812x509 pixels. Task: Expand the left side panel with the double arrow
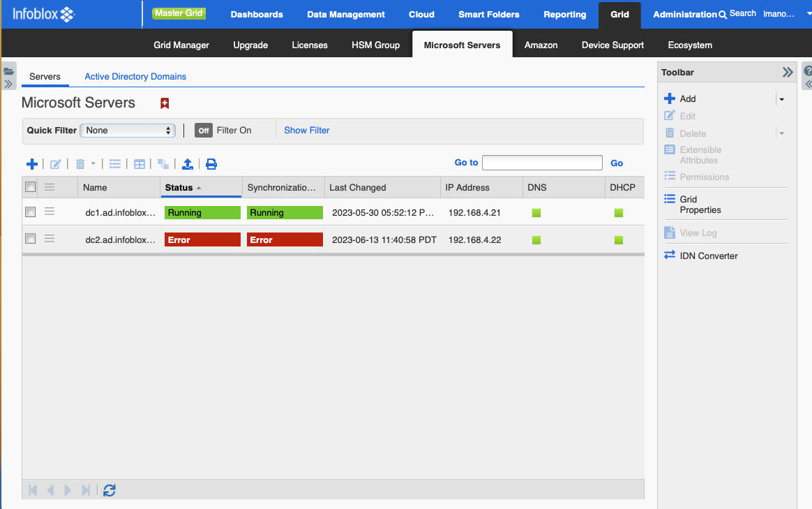coord(8,84)
